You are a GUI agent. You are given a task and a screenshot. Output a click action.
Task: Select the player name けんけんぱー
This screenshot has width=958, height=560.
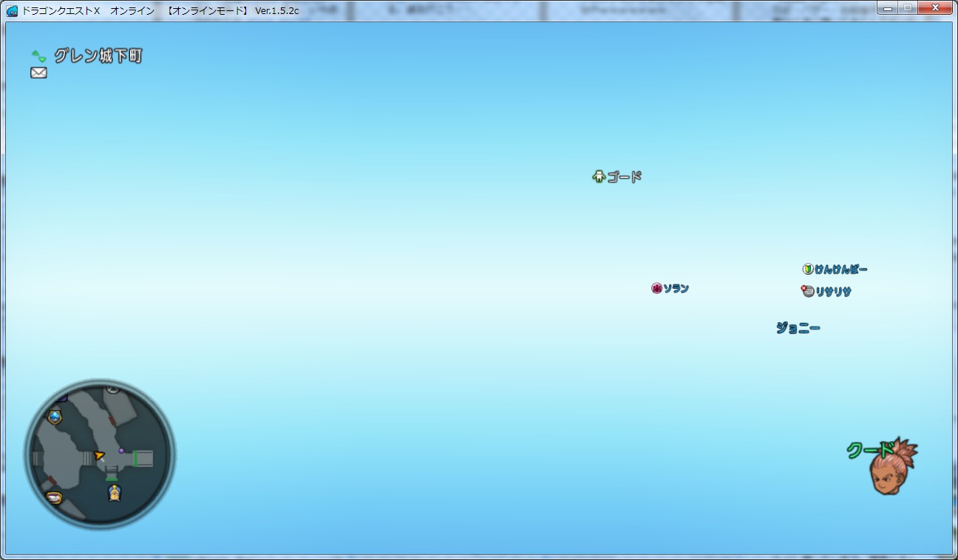(x=840, y=270)
